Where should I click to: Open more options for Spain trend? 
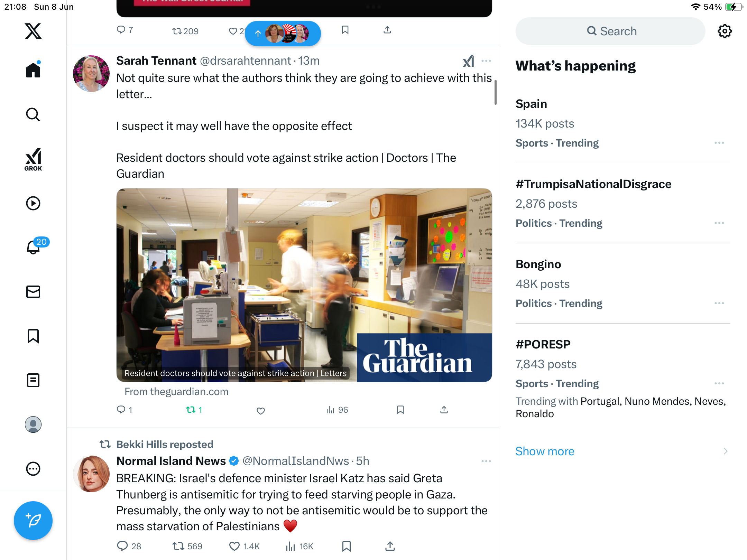[719, 143]
